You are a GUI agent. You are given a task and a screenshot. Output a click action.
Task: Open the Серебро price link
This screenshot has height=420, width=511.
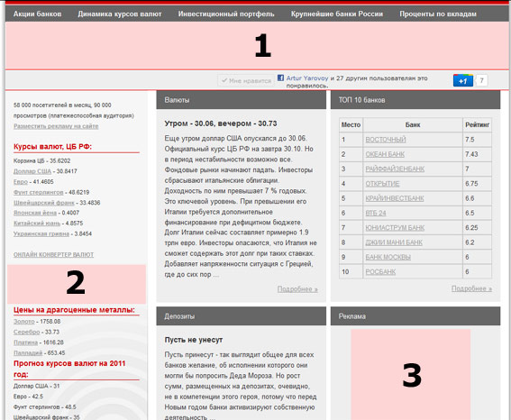pos(26,332)
